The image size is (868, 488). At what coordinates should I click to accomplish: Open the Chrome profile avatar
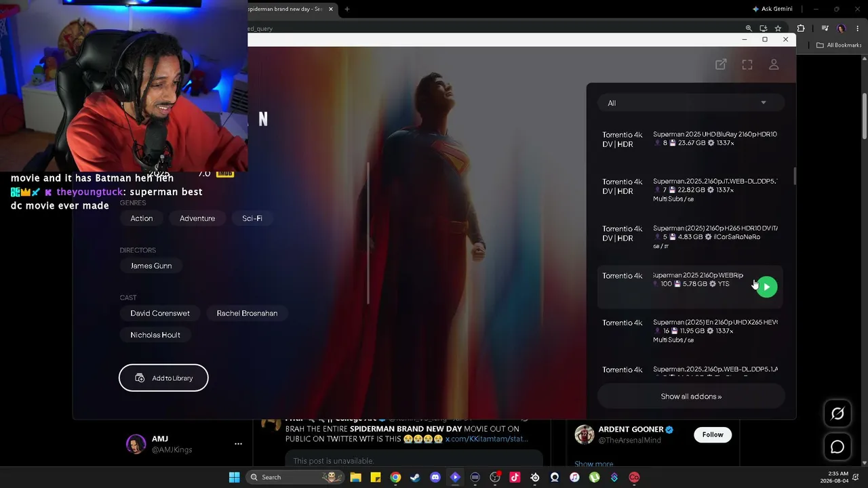point(842,28)
